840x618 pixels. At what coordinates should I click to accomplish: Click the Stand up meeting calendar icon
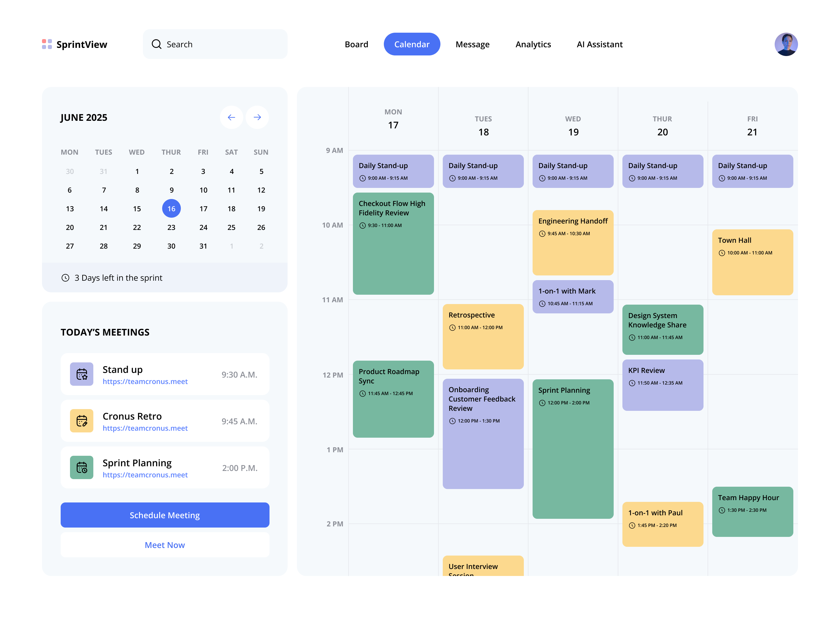pyautogui.click(x=81, y=374)
